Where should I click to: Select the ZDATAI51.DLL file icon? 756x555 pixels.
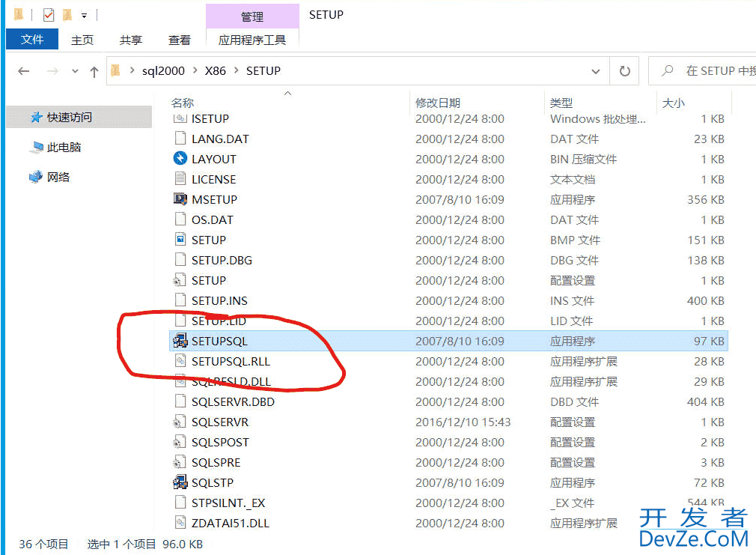(x=180, y=523)
